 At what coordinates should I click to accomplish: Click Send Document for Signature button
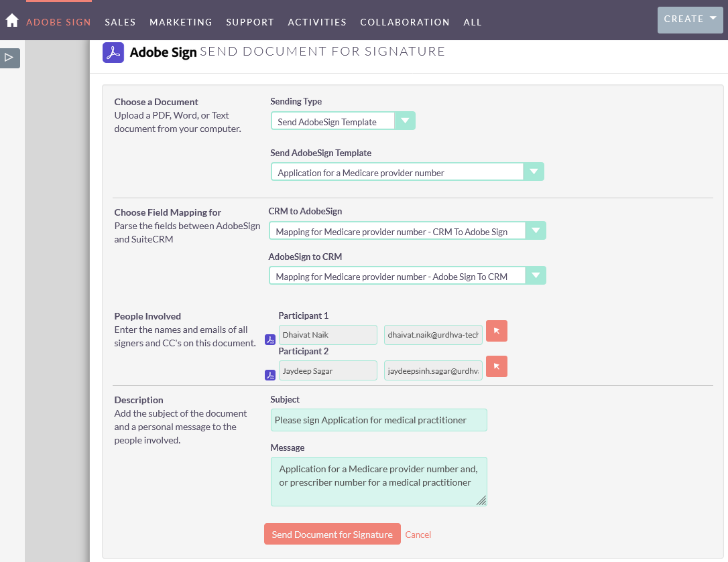coord(332,534)
